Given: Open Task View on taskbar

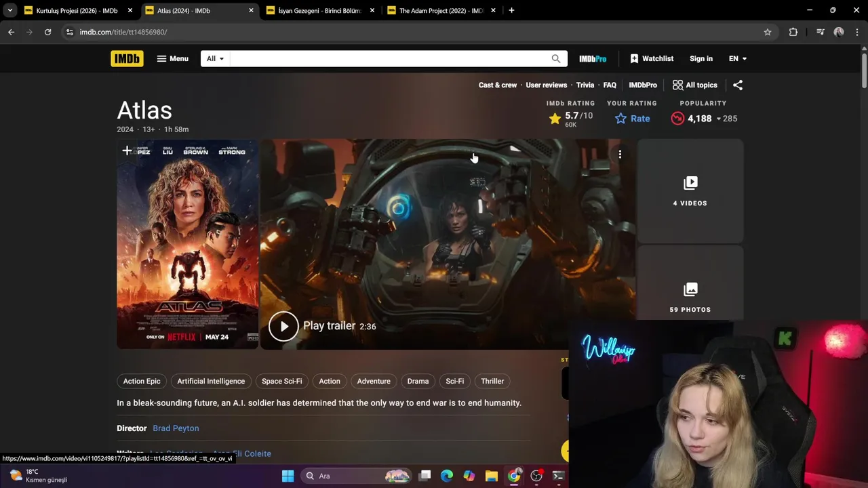Looking at the screenshot, I should pyautogui.click(x=425, y=476).
